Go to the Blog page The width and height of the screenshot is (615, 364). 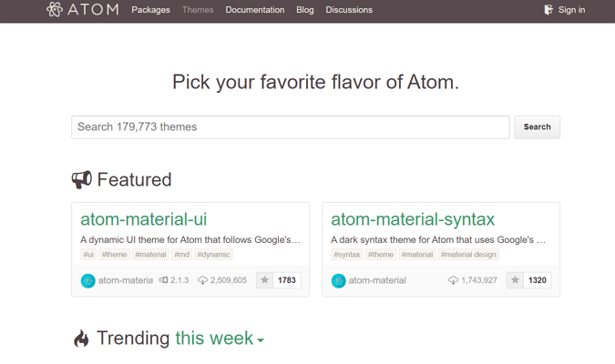tap(304, 10)
